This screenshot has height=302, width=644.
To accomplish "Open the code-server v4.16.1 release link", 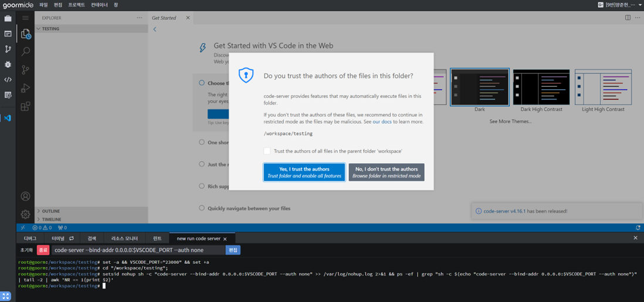I will (x=505, y=211).
